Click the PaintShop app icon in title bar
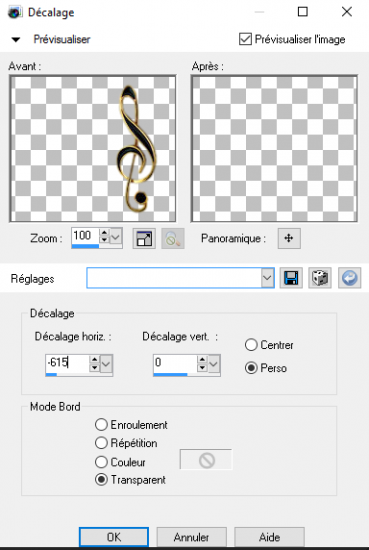This screenshot has width=369, height=550. click(15, 13)
